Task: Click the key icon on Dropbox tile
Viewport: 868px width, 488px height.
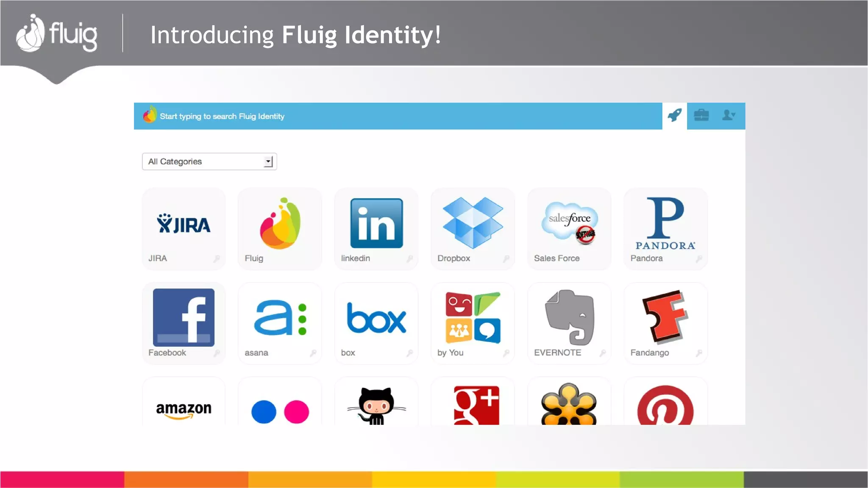Action: [506, 258]
